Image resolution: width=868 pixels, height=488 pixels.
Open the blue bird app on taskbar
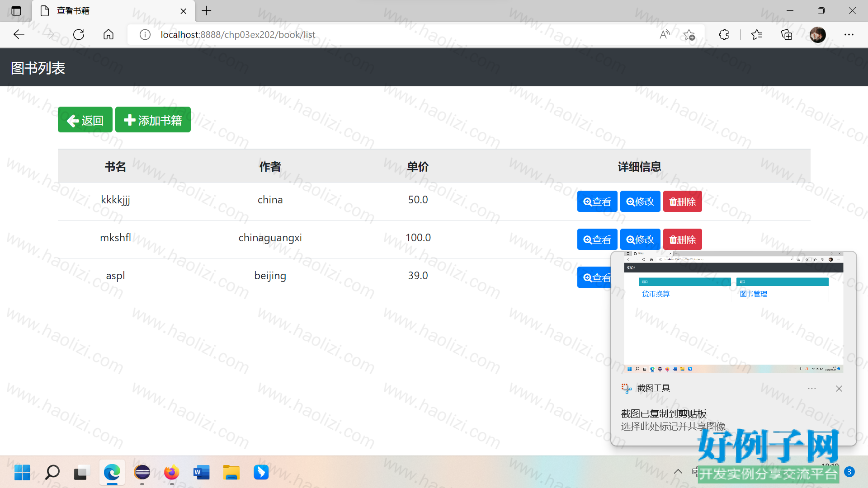click(x=261, y=473)
